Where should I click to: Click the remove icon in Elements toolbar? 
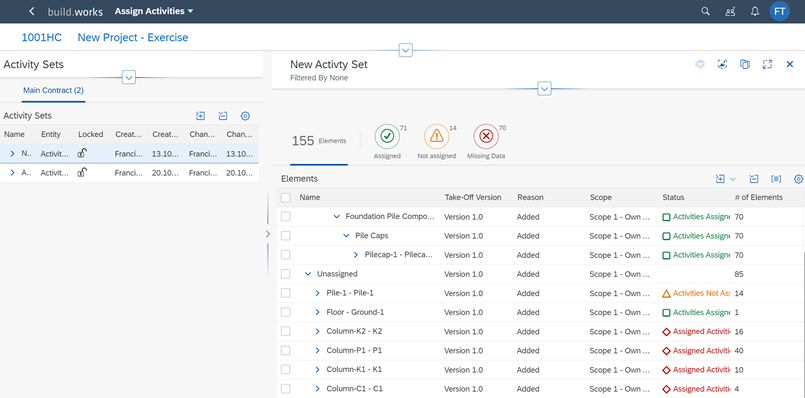pos(753,179)
